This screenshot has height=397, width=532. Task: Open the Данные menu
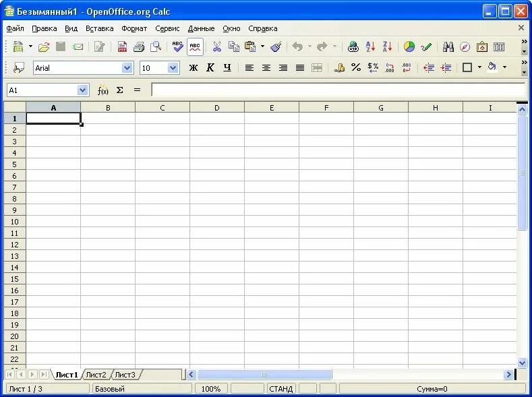pyautogui.click(x=201, y=28)
